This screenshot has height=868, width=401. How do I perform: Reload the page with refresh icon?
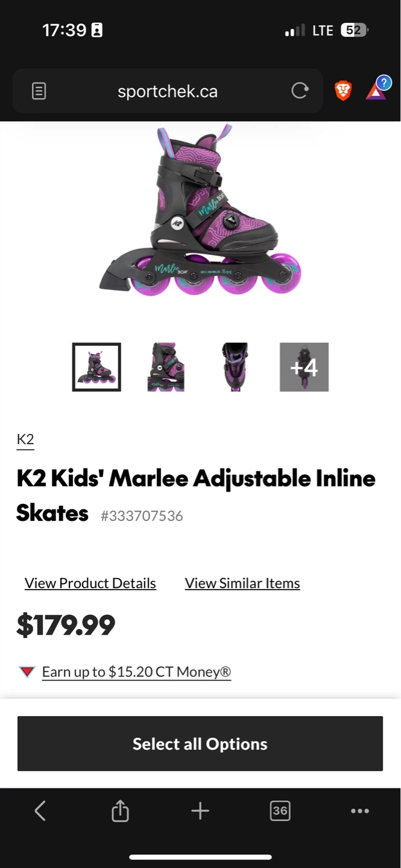click(x=299, y=91)
